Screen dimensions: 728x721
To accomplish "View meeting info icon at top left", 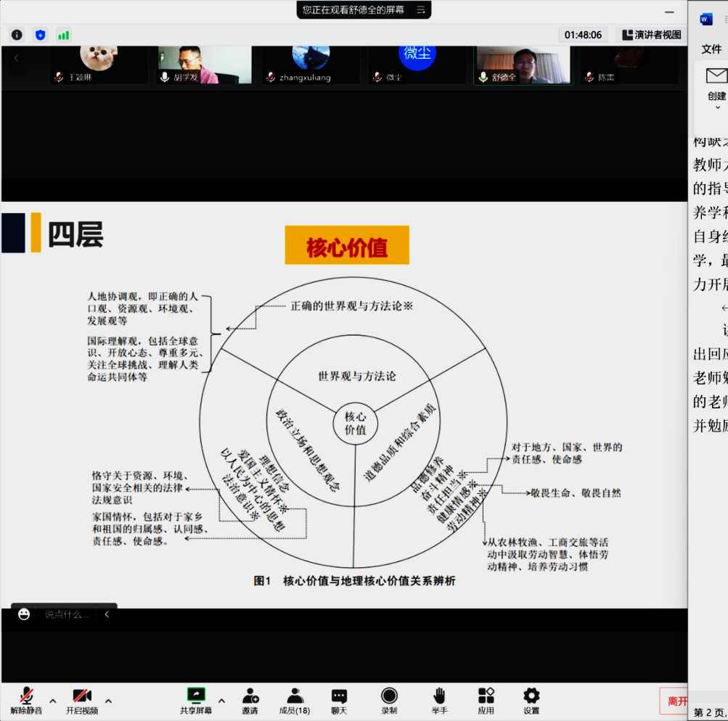I will pos(17,35).
